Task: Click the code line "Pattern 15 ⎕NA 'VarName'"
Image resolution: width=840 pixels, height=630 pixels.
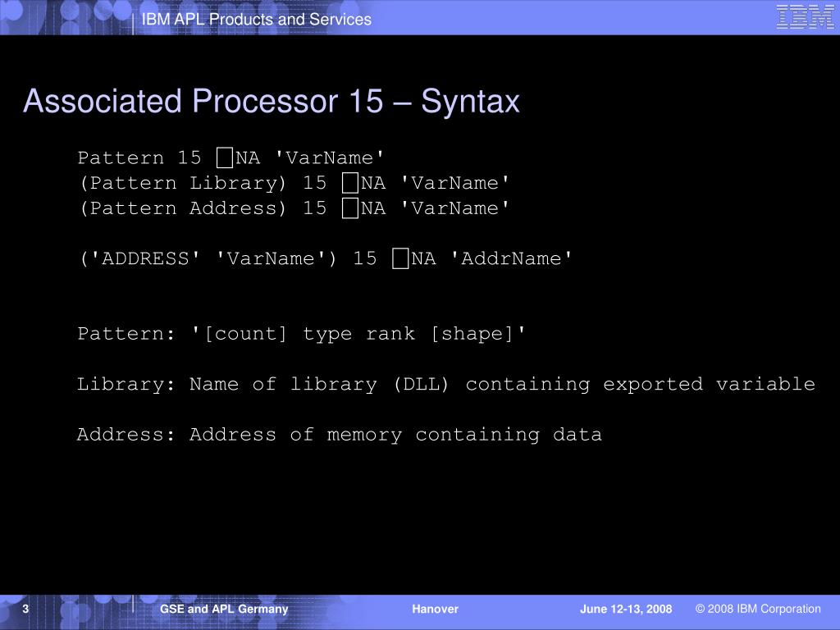Action: coord(231,157)
